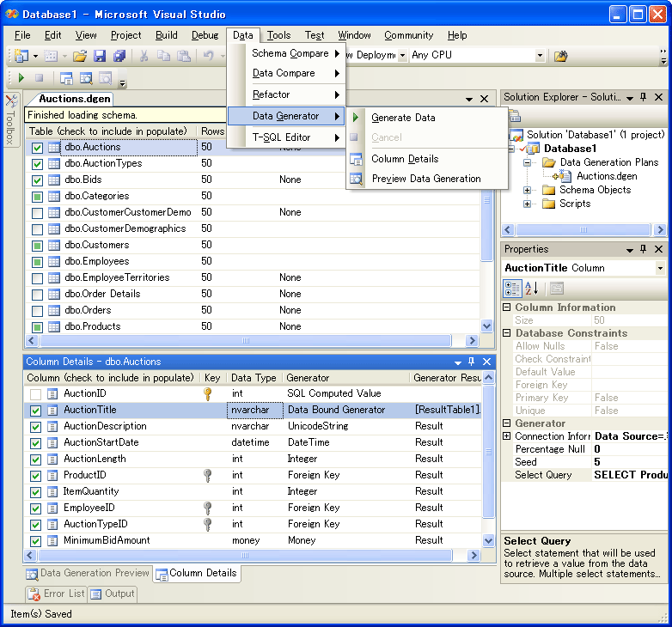Click the Cut scissors icon
The width and height of the screenshot is (672, 627).
pyautogui.click(x=144, y=56)
